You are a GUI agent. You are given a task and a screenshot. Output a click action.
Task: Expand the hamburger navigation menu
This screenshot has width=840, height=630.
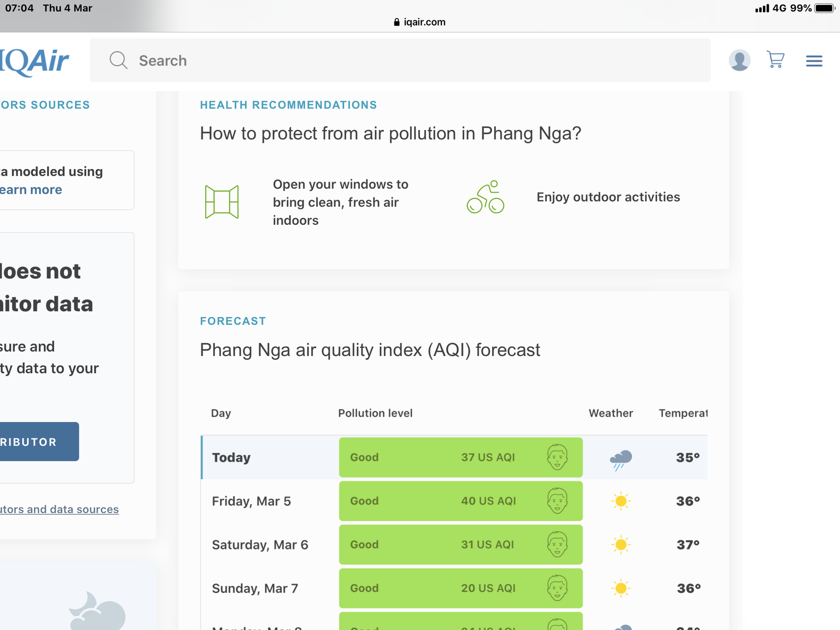tap(814, 61)
